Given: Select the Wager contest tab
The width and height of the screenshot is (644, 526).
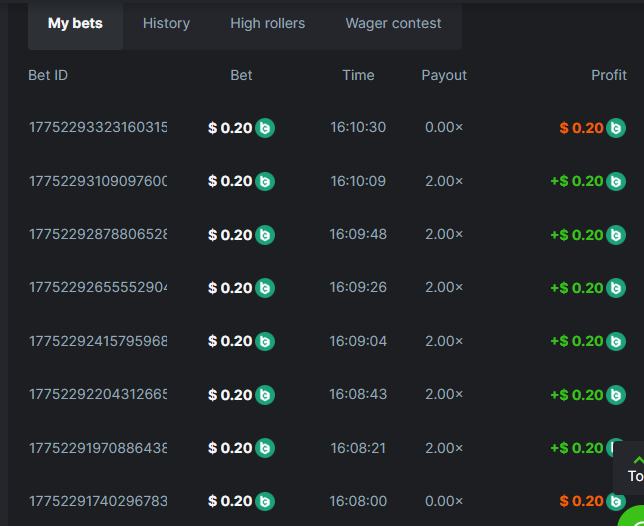Looking at the screenshot, I should click(393, 24).
